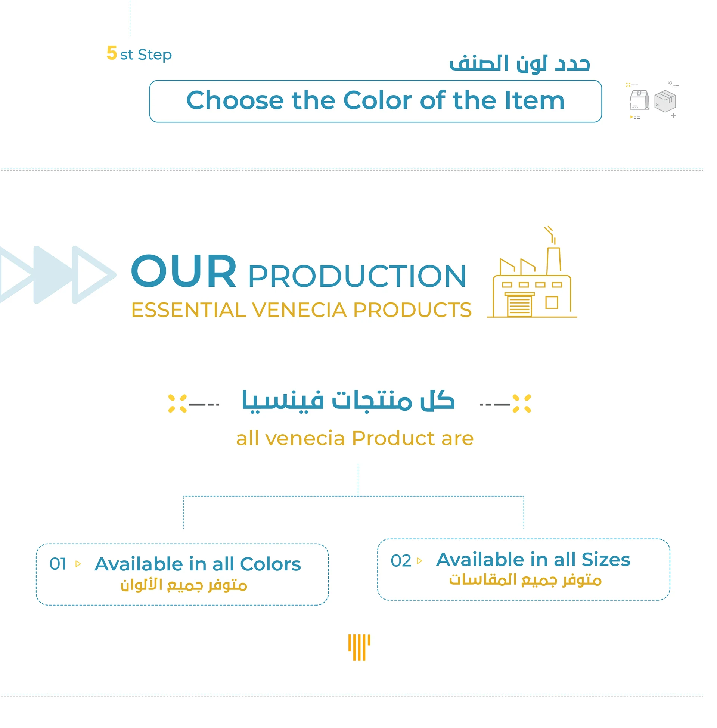Click the shopping bag icon

[639, 100]
